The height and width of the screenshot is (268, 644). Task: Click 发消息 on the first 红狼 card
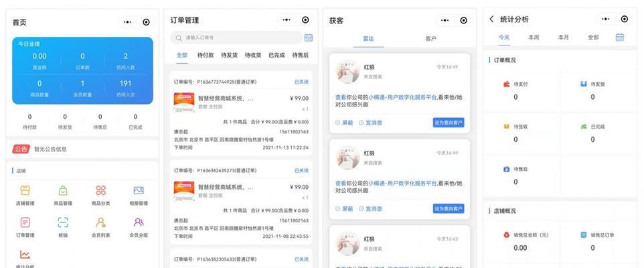click(x=370, y=123)
